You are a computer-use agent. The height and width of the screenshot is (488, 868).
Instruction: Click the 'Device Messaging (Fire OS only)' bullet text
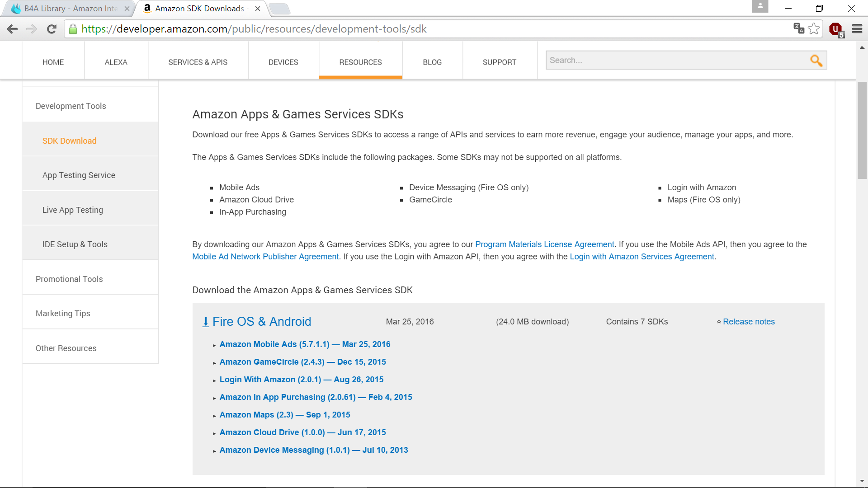469,188
